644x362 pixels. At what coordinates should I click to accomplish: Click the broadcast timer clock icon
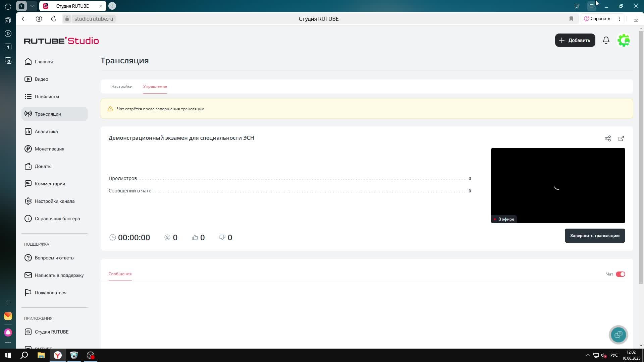pyautogui.click(x=113, y=237)
